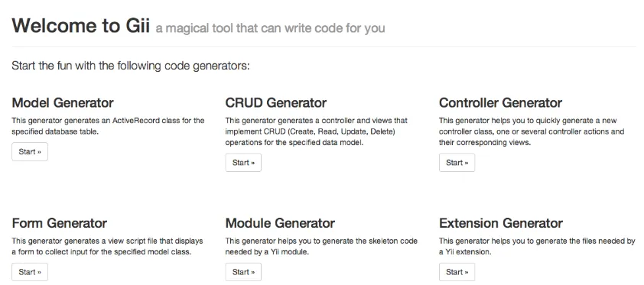This screenshot has width=644, height=285.
Task: Start the Form Generator
Action: coord(30,272)
